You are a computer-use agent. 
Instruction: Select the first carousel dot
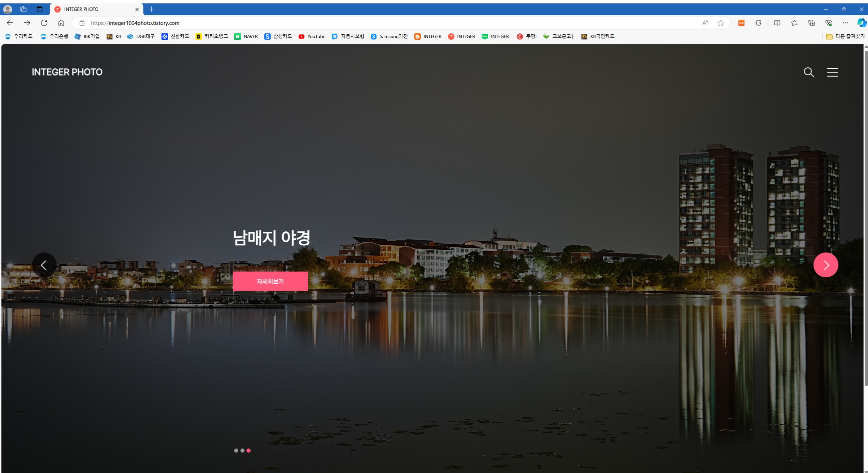coord(236,451)
